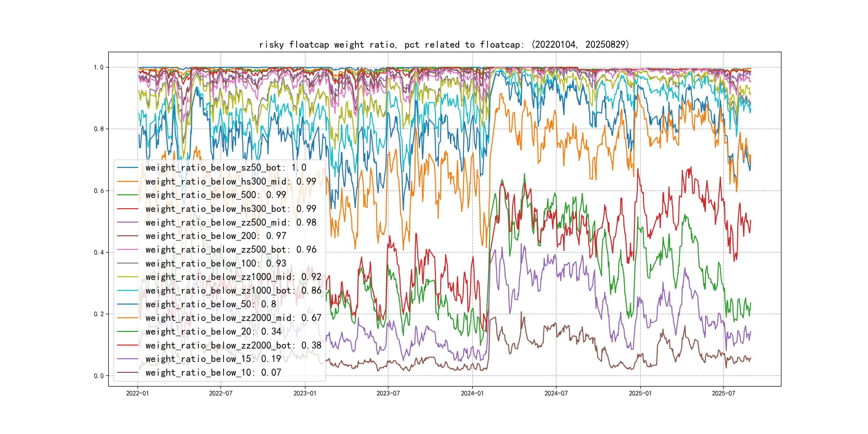
Task: Click the 0.8 y-axis tick label
Action: [99, 129]
